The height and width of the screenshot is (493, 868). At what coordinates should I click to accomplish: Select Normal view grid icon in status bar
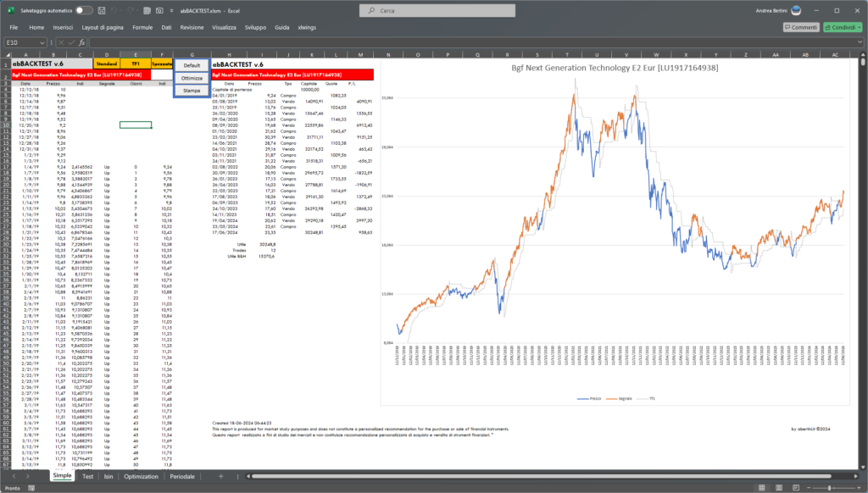[762, 487]
